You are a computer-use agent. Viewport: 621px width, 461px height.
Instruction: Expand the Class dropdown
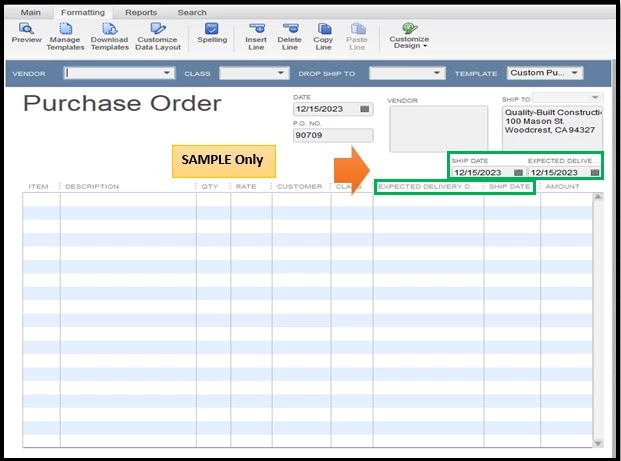(280, 73)
